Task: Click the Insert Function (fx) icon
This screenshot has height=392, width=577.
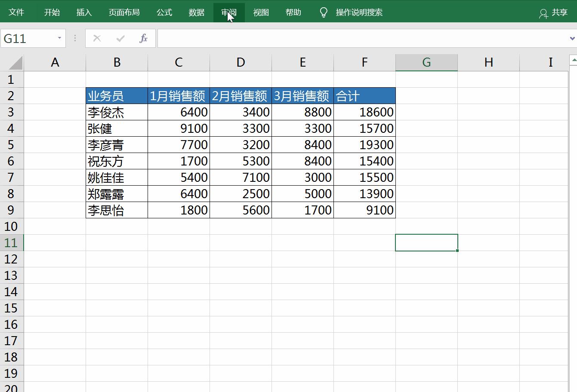Action: (x=143, y=38)
